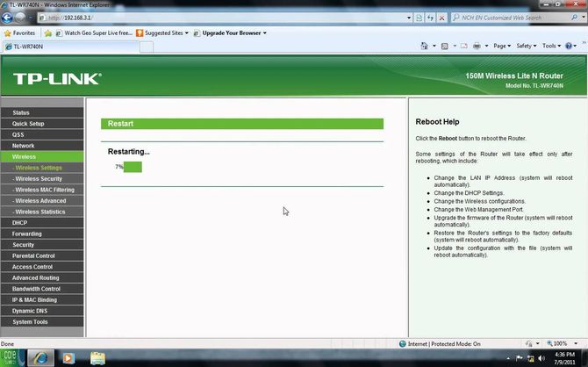Screen dimensions: 588x367
Task: Click the Print toolbar icon
Action: 477,46
